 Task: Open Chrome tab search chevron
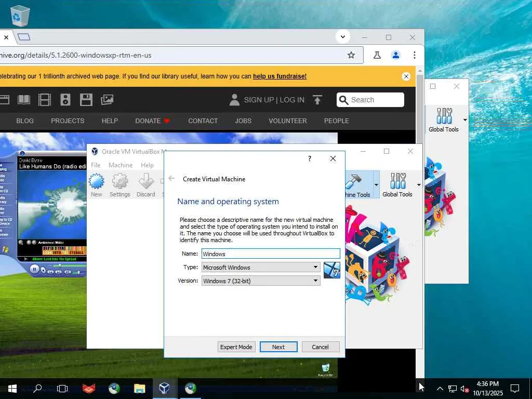(343, 37)
